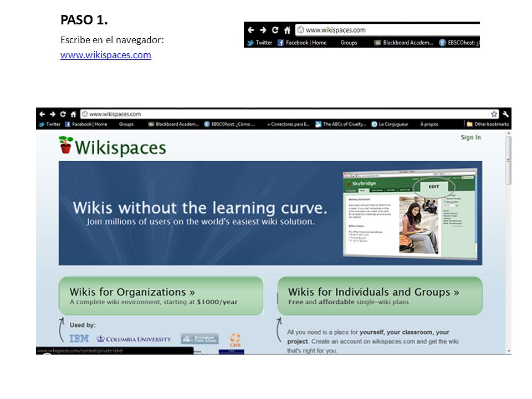
Task: Open the Le Conjugueur bookmark
Action: 390,124
